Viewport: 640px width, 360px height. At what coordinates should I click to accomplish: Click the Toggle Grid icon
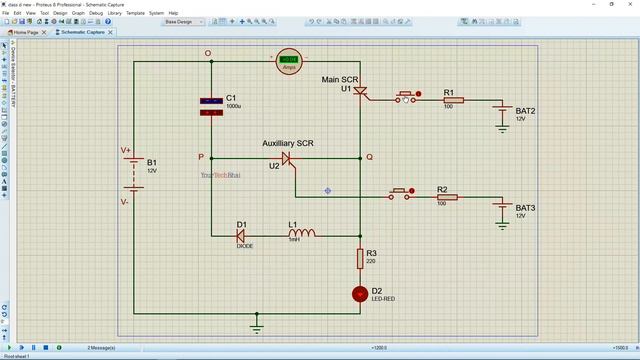(223, 22)
